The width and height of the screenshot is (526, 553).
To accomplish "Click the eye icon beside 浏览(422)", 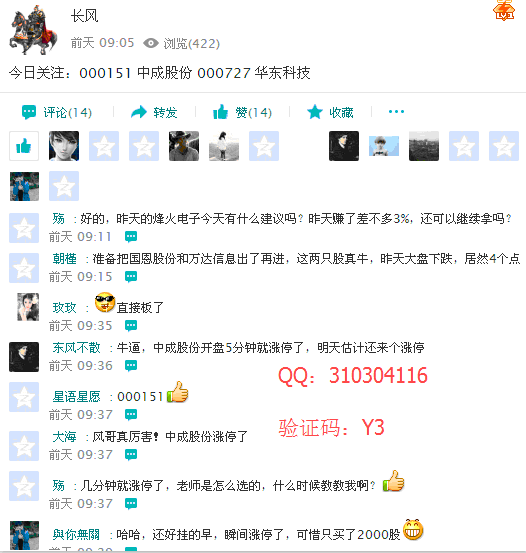I will [x=151, y=43].
